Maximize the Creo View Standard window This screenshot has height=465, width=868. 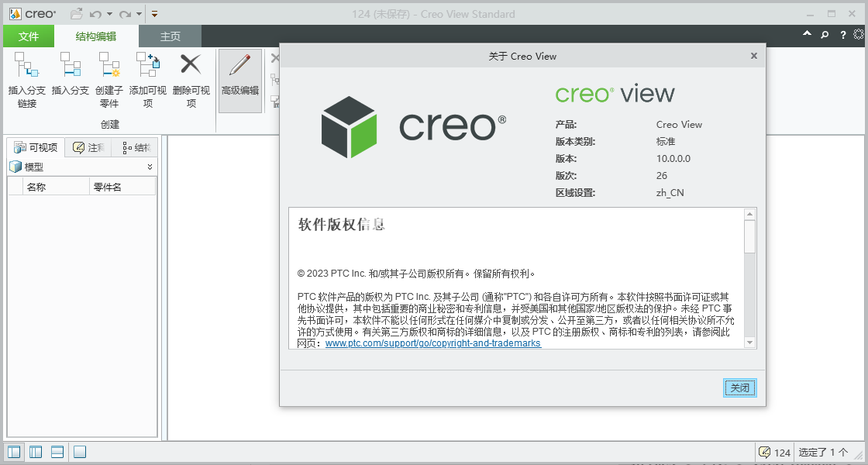(x=832, y=14)
